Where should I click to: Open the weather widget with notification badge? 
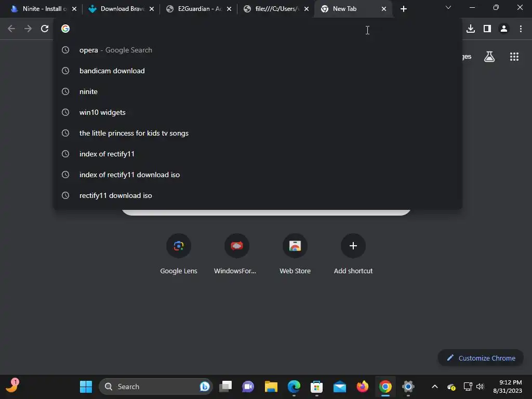pos(12,386)
